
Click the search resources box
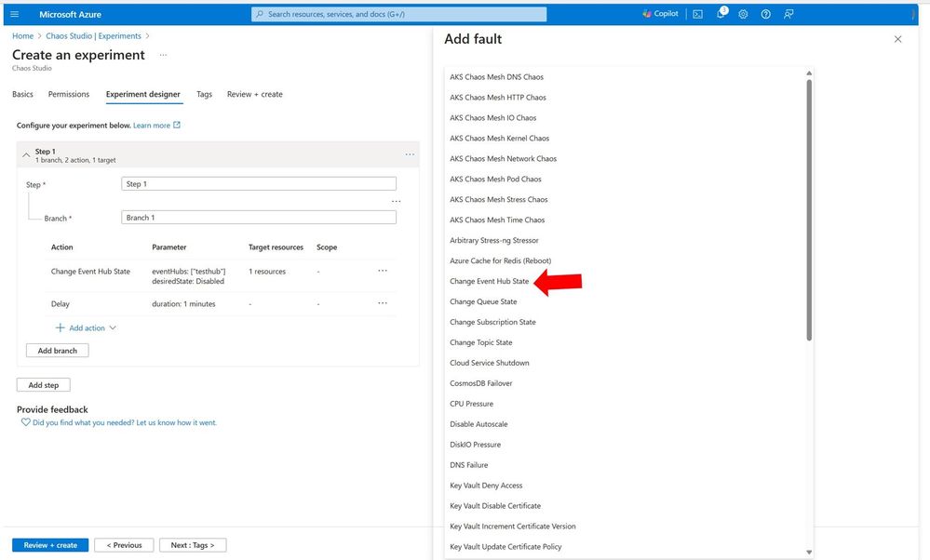click(x=399, y=14)
